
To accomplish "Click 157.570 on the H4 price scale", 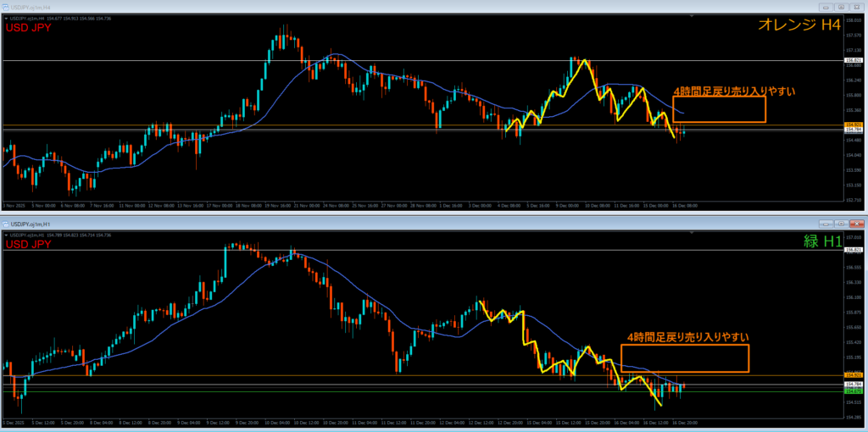I will pyautogui.click(x=853, y=35).
